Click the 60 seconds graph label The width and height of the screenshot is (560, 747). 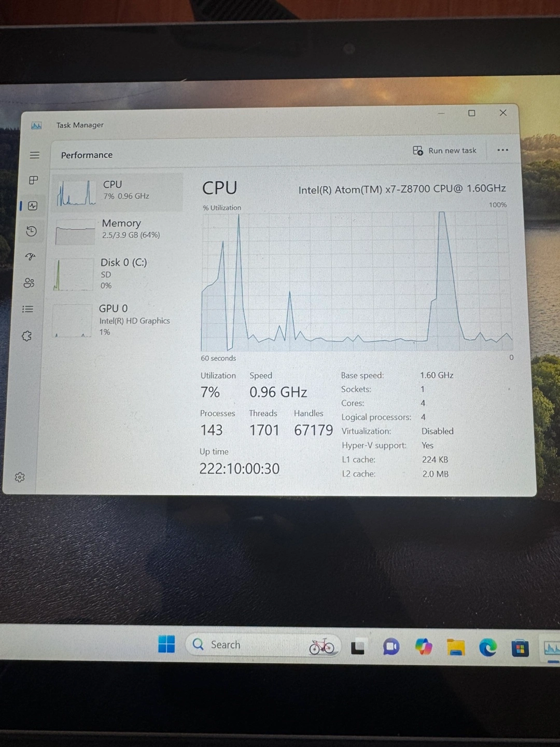click(218, 358)
